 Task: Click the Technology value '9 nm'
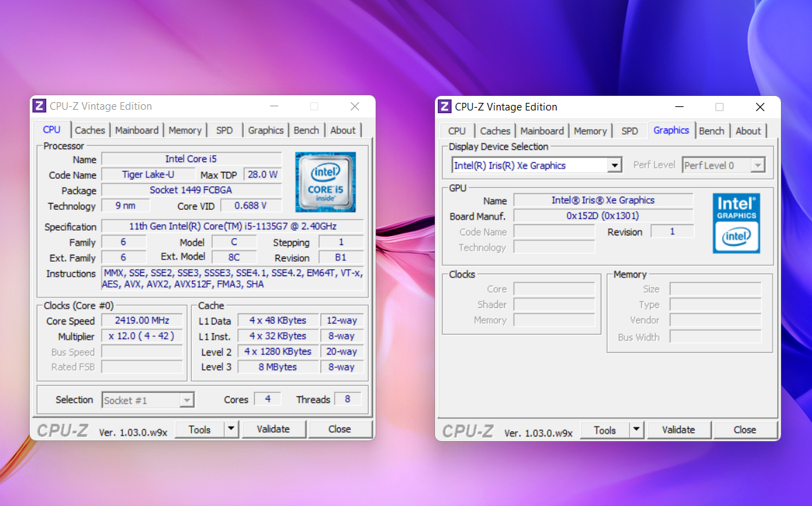coord(126,206)
